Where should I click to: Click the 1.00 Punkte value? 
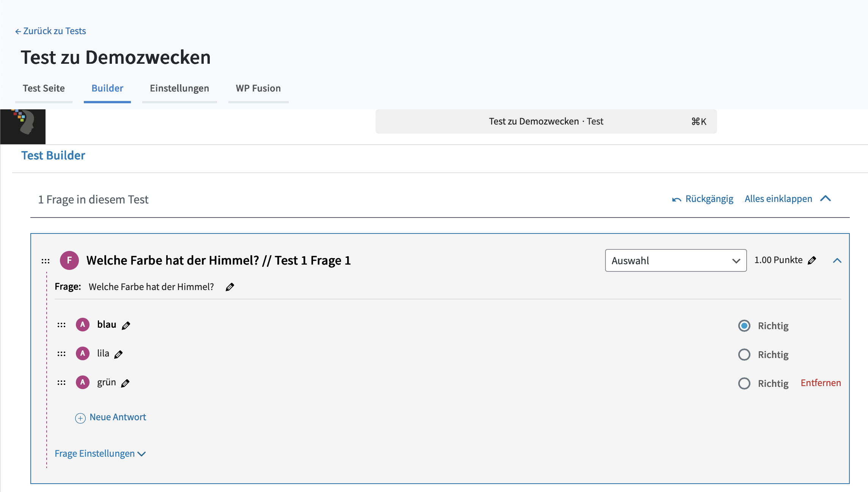tap(778, 260)
